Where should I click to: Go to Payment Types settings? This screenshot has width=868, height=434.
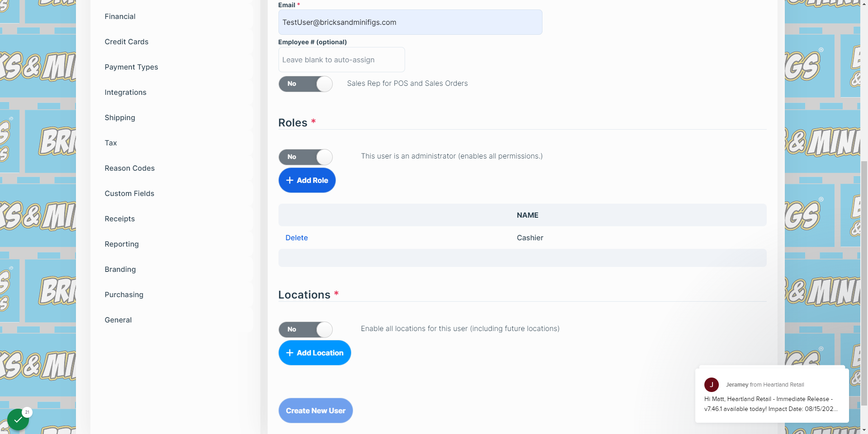pyautogui.click(x=131, y=67)
